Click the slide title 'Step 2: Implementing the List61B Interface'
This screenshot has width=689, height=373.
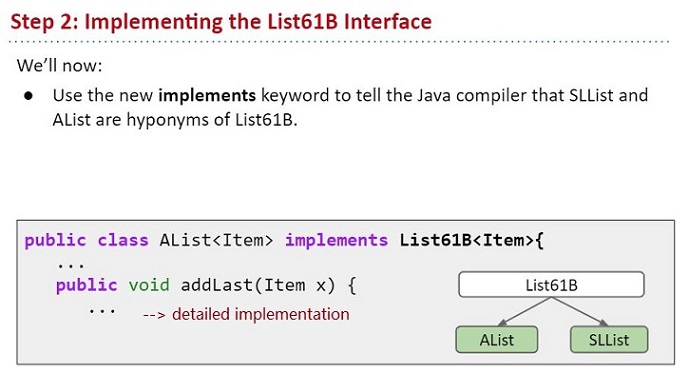coord(221,22)
